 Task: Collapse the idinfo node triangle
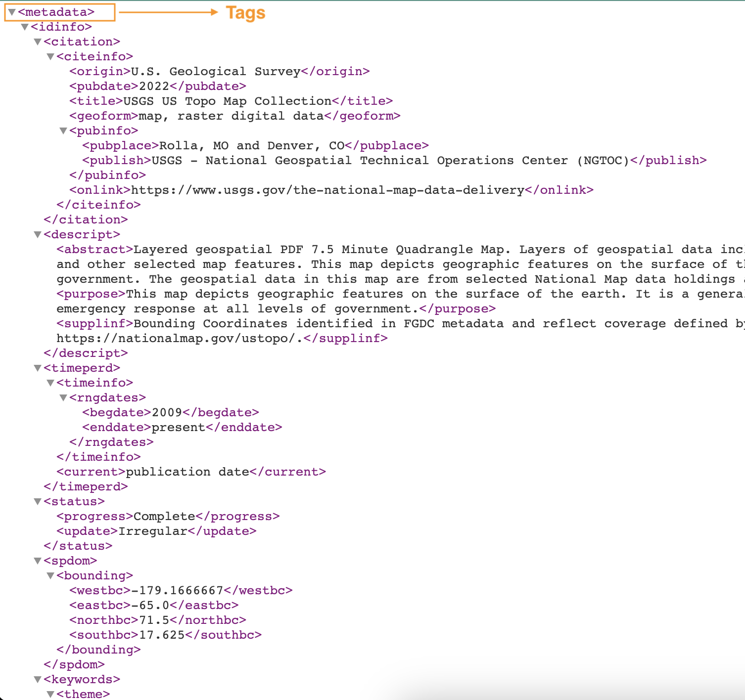pyautogui.click(x=25, y=27)
